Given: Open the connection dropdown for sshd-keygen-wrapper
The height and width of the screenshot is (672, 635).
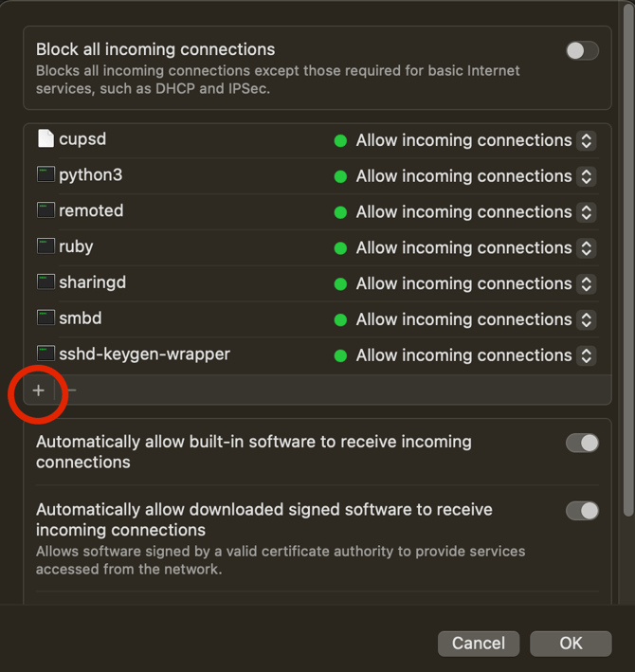Looking at the screenshot, I should click(587, 355).
